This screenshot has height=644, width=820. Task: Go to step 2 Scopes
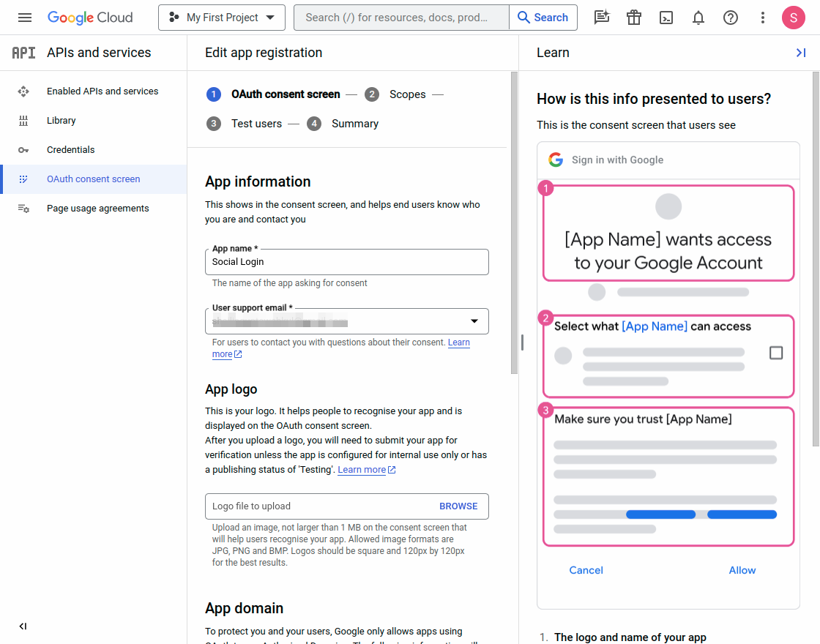pos(395,94)
